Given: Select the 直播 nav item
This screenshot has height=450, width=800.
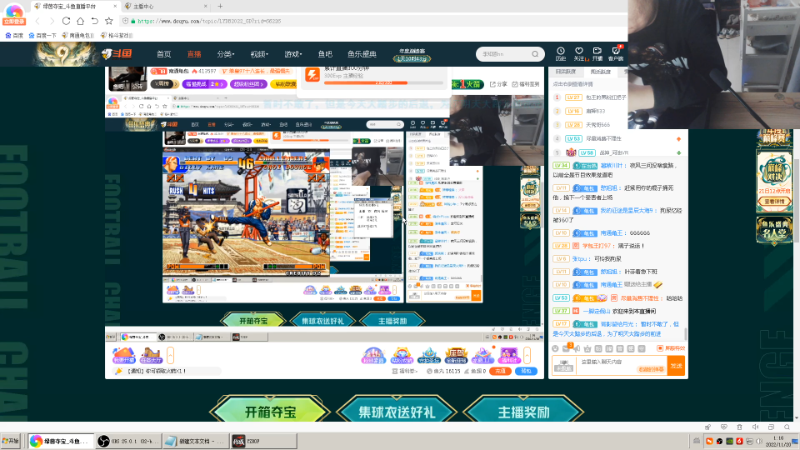Looking at the screenshot, I should coord(194,54).
